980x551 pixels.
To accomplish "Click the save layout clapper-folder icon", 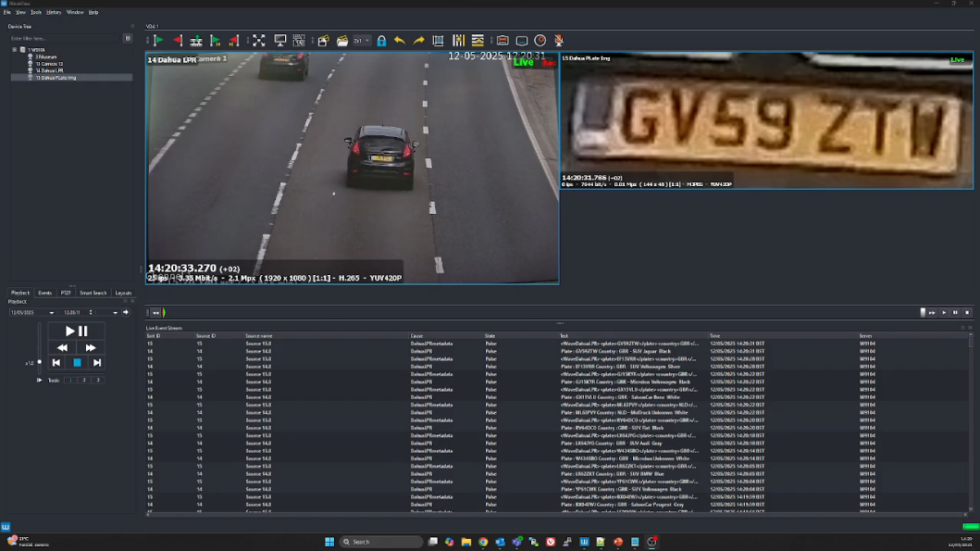I will 323,41.
